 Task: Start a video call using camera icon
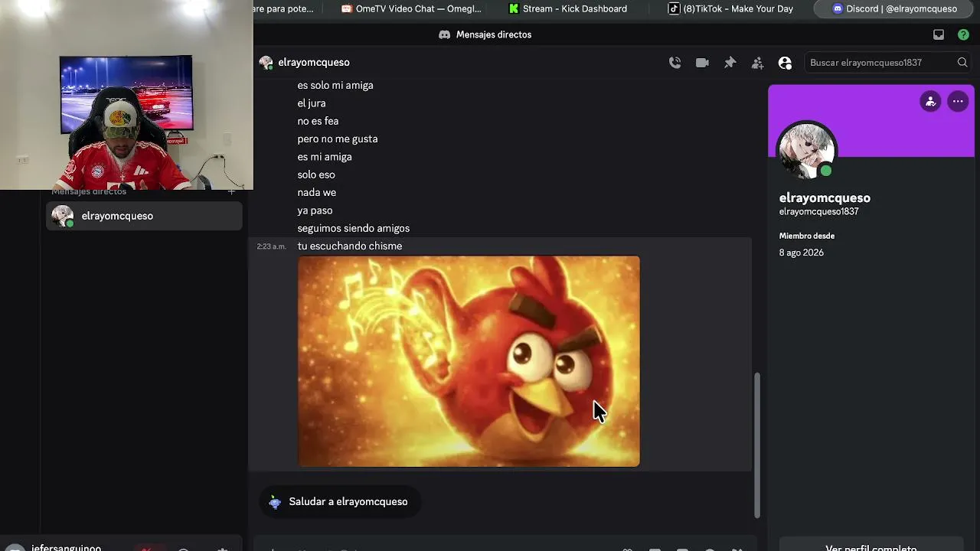click(x=702, y=63)
